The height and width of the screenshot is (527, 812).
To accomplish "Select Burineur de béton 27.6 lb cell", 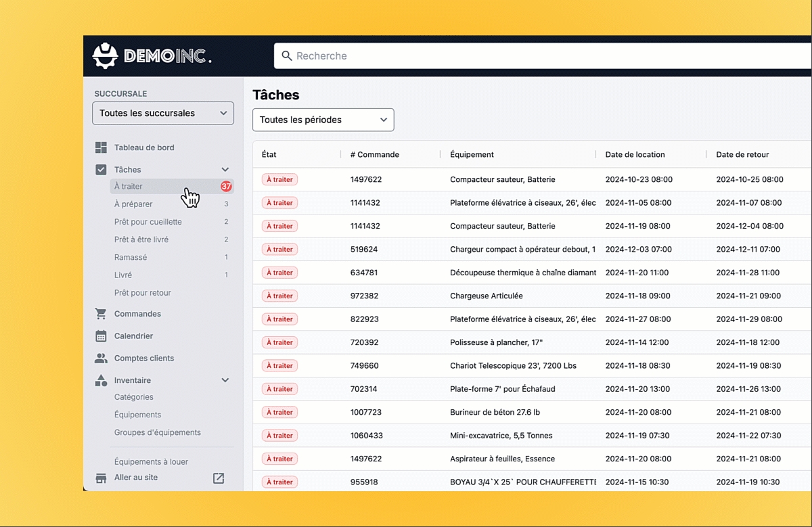I will click(x=495, y=412).
